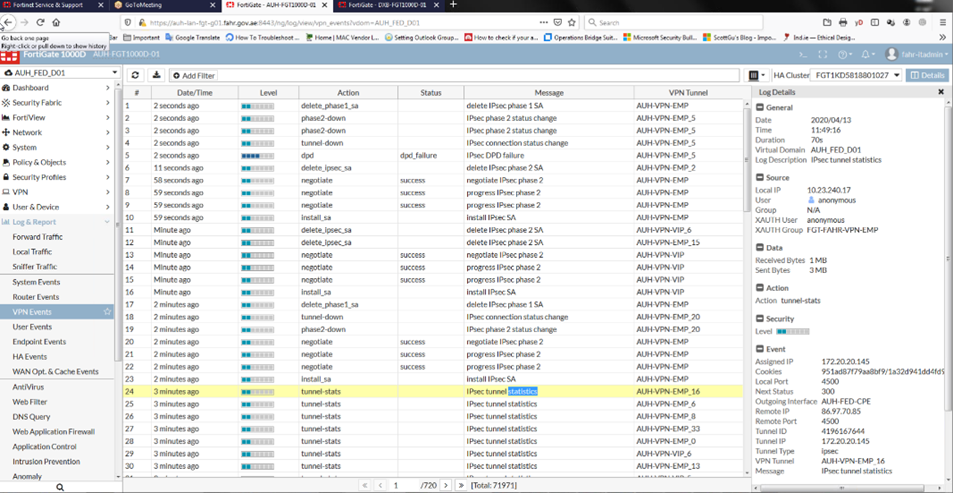Open the column settings dropdown
The height and width of the screenshot is (493, 953).
(757, 75)
